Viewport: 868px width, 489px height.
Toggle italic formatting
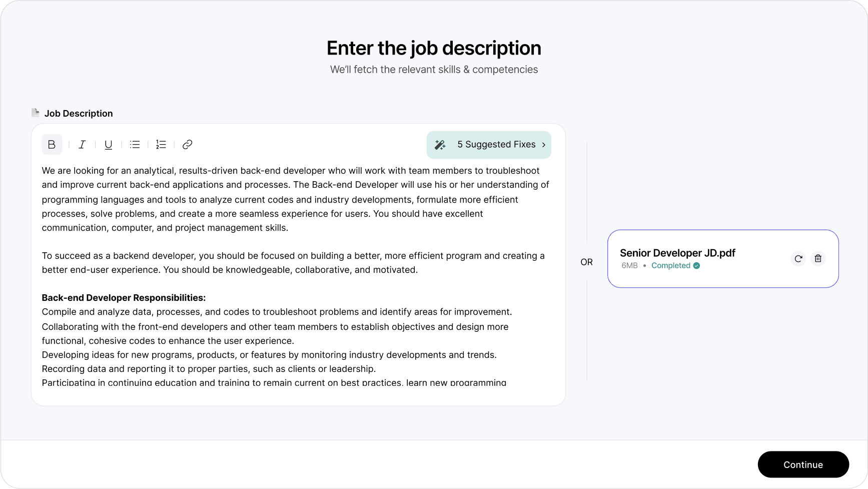(x=82, y=145)
